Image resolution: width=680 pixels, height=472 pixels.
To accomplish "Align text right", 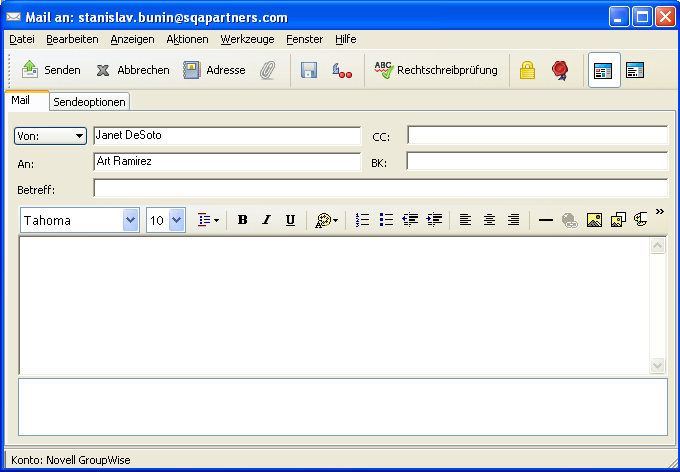I will 513,220.
